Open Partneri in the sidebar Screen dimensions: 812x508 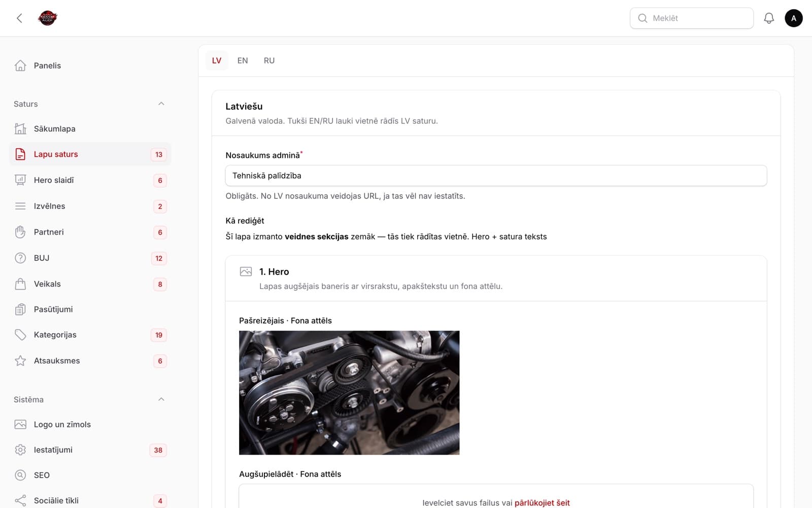click(x=90, y=232)
